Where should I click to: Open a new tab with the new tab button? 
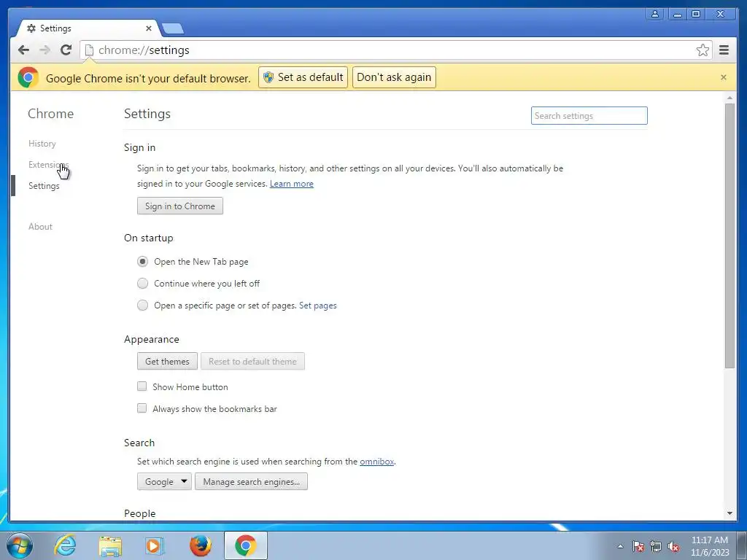click(172, 29)
